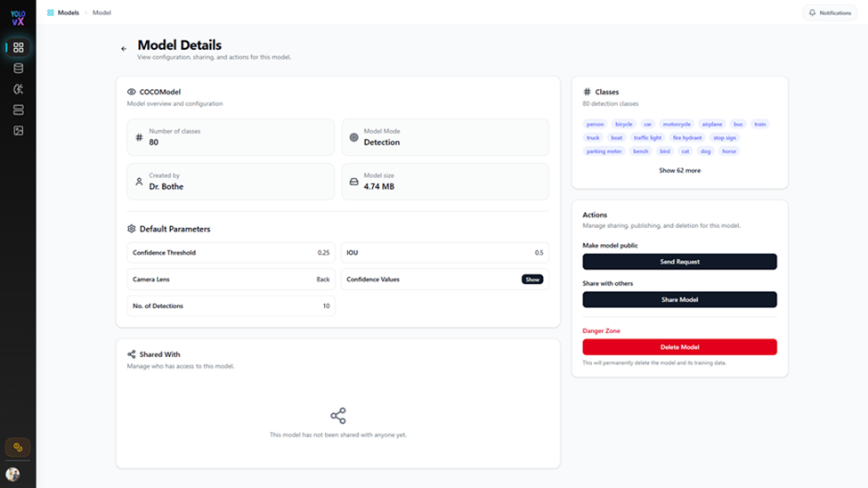Click the 80 detection classes subtitle
Image resolution: width=868 pixels, height=488 pixels.
pyautogui.click(x=610, y=103)
